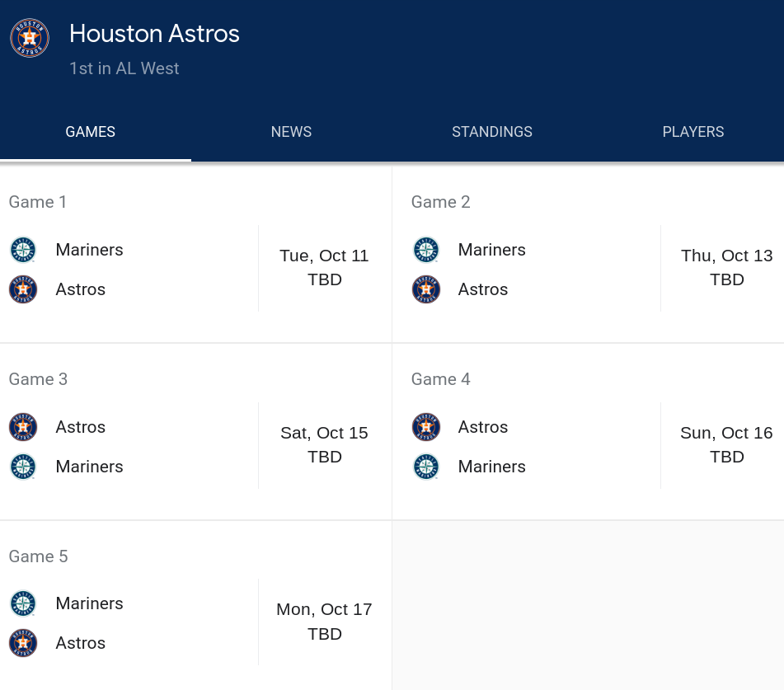Open Game 2 on Thu, Oct 13
The image size is (784, 690).
click(x=726, y=268)
